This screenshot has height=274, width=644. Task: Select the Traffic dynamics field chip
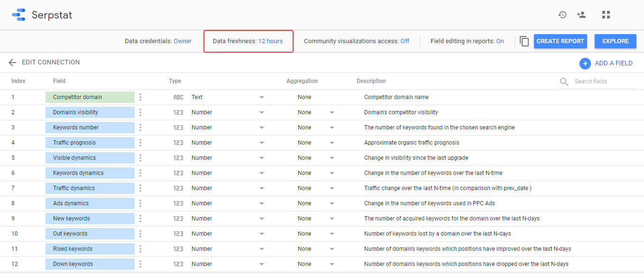[90, 188]
